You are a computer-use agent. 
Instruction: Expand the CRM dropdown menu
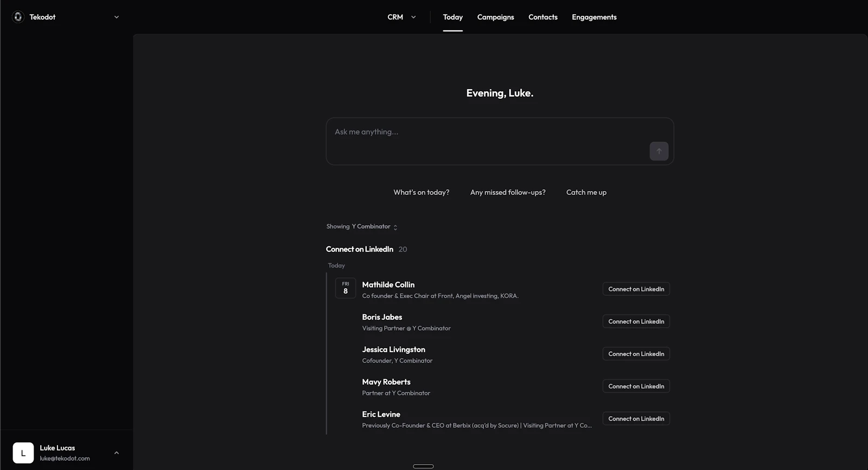tap(401, 17)
